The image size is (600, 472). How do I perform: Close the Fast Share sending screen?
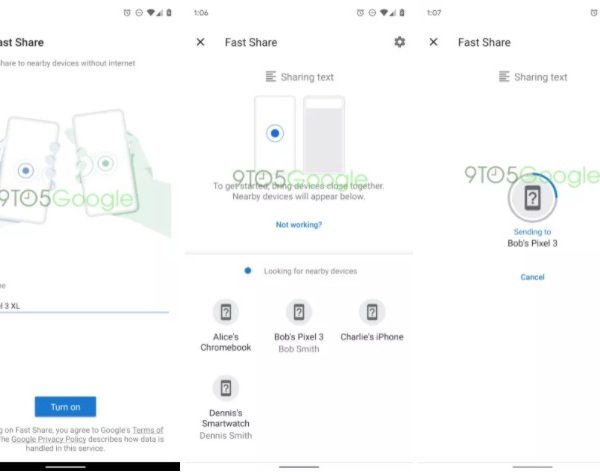pos(433,42)
